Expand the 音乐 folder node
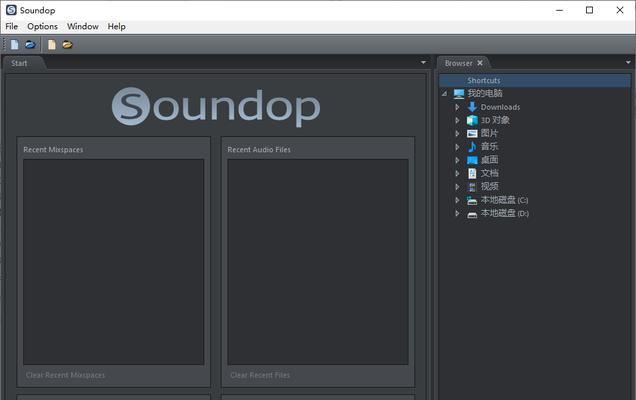 coord(457,147)
